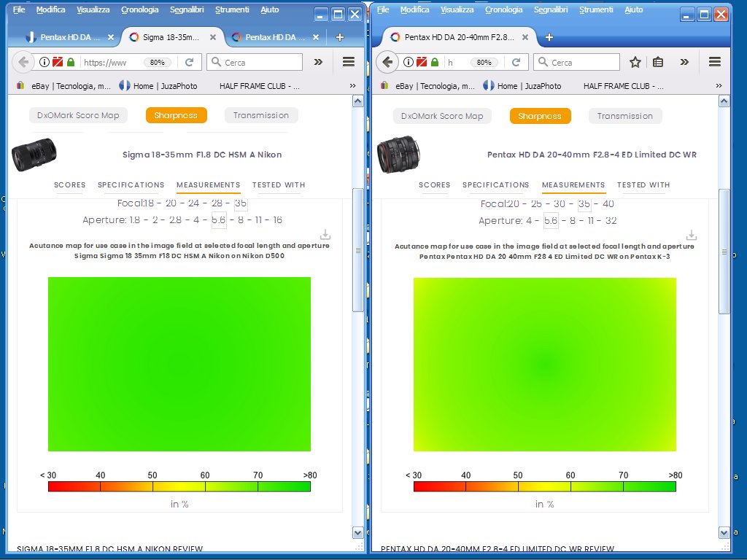Open hamburger menu in left browser window
This screenshot has height=560, width=747.
[x=349, y=61]
